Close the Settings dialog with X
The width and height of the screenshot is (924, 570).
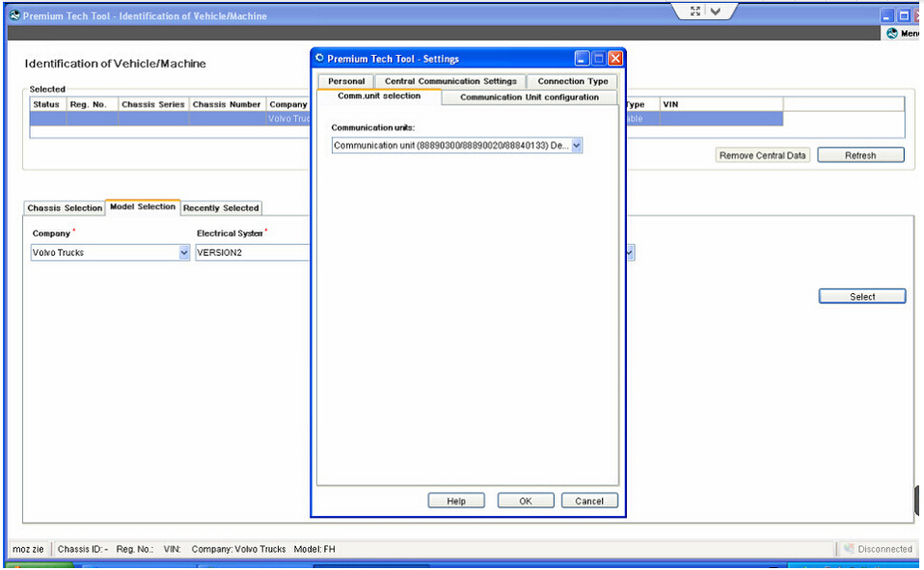[615, 59]
